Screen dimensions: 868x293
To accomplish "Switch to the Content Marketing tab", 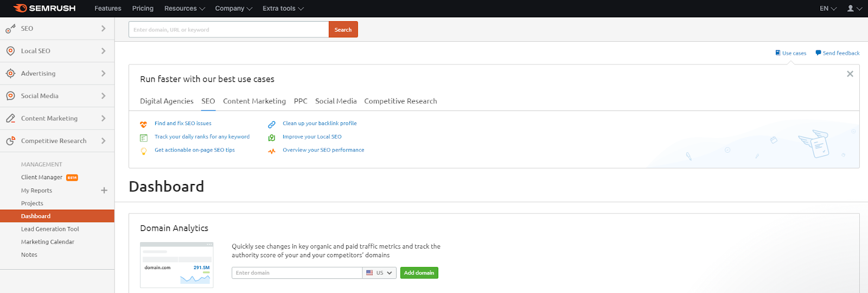I will tap(254, 101).
